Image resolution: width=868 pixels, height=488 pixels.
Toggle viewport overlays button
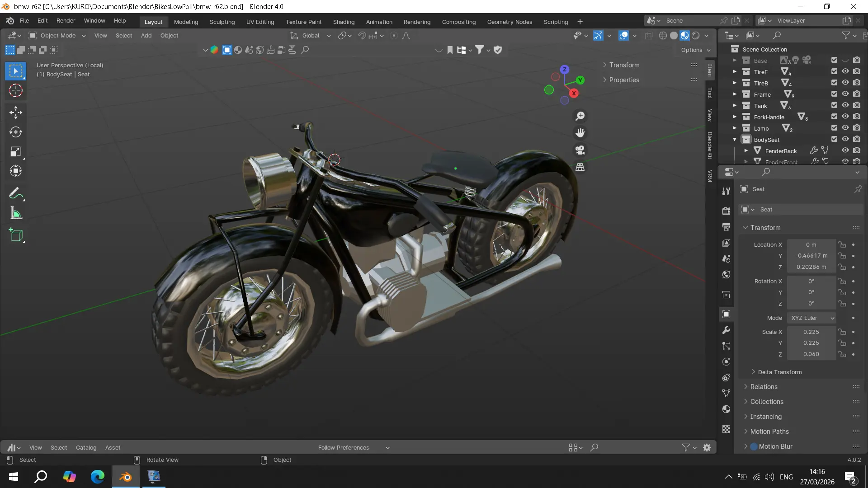(x=623, y=36)
